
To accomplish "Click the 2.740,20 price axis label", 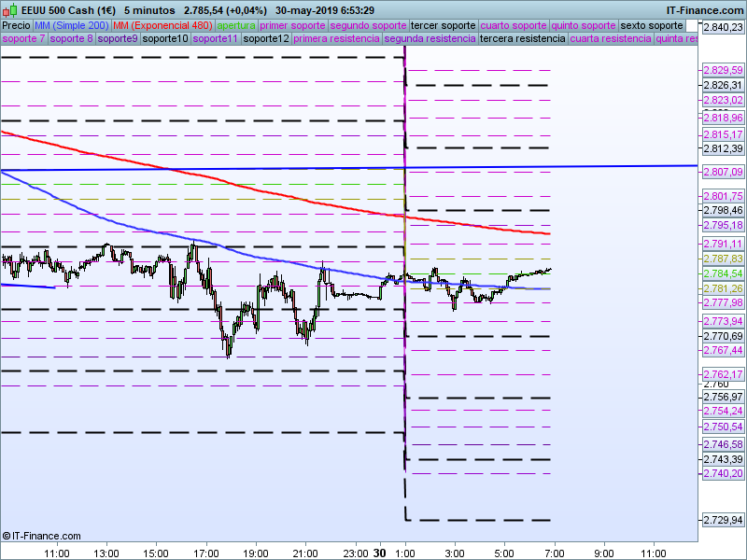I will pos(723,473).
